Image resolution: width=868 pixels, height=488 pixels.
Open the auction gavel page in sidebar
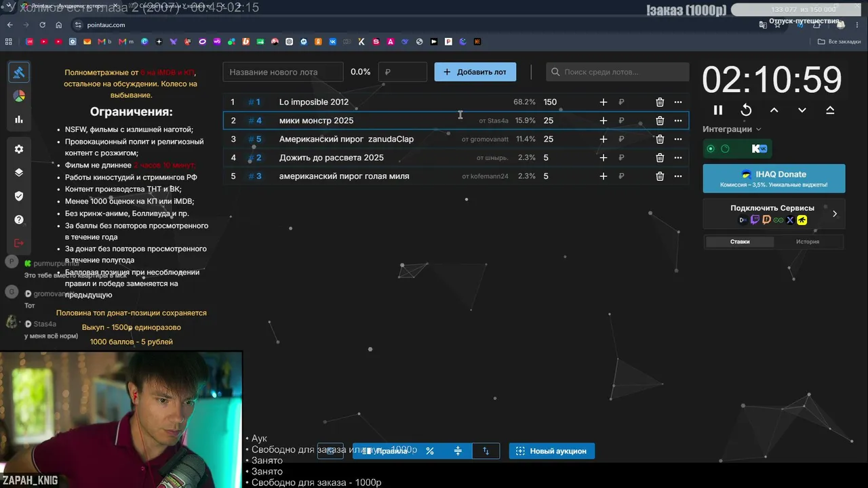[x=19, y=73]
